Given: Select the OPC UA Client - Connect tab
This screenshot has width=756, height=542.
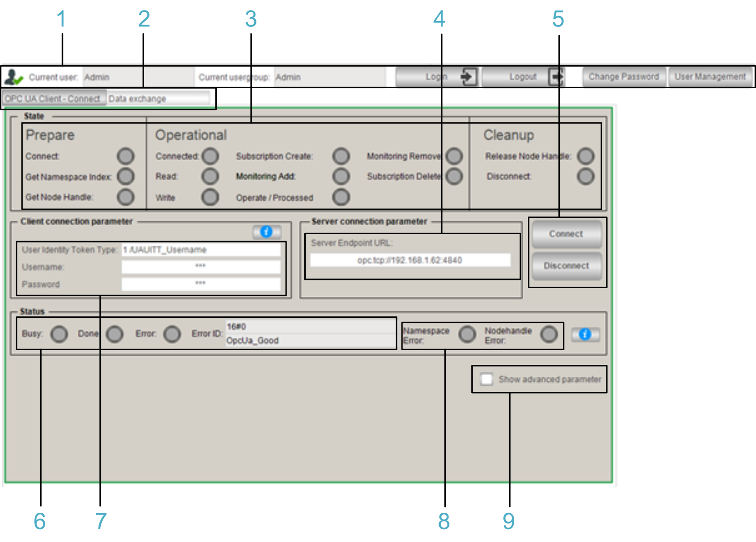Looking at the screenshot, I should coord(53,99).
